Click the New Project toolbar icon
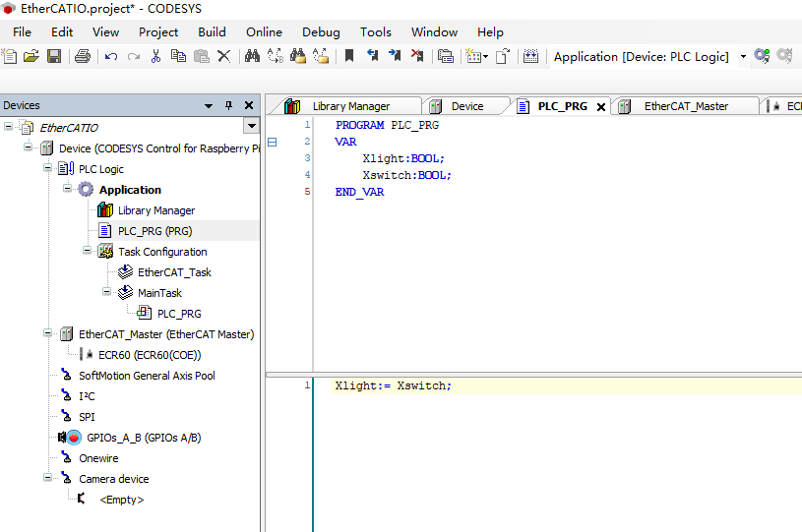This screenshot has height=532, width=802. point(9,56)
